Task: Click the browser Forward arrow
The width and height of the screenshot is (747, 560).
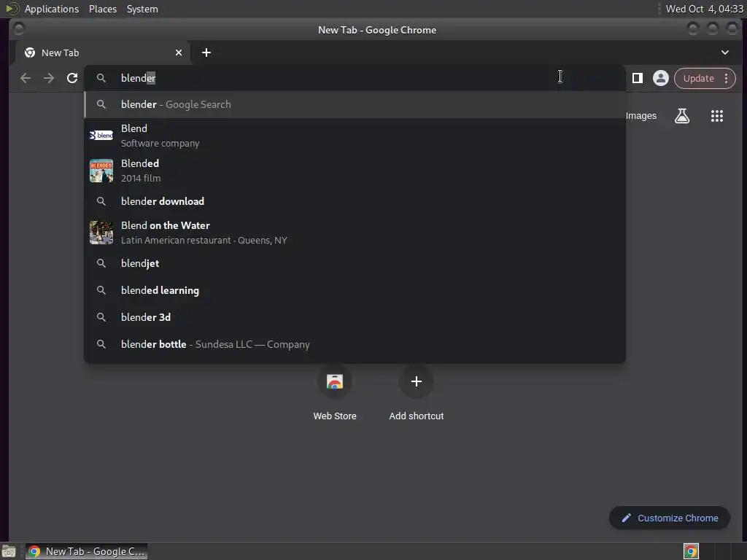Action: point(49,78)
